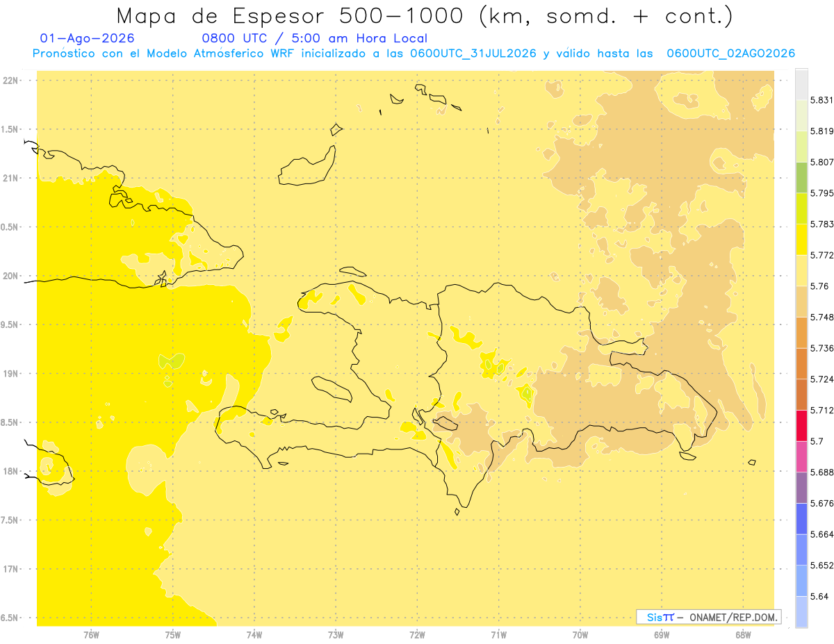Screen dimensions: 834x644
Task: Click the longitude label "73W"
Action: 336,635
